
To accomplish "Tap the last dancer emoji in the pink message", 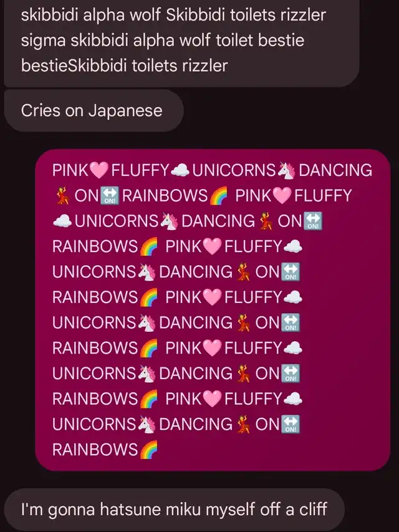I will click(243, 425).
